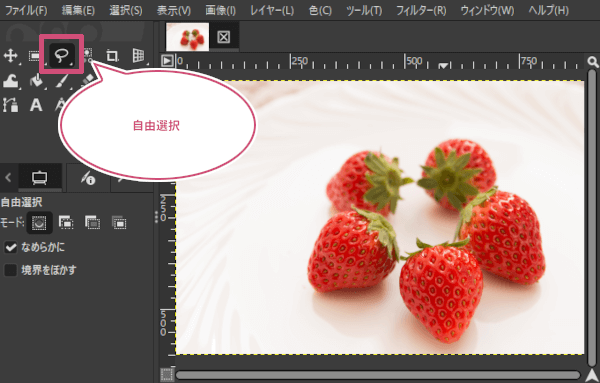Screen dimensions: 600x383
Task: Open the 選択(S) menu
Action: point(126,10)
